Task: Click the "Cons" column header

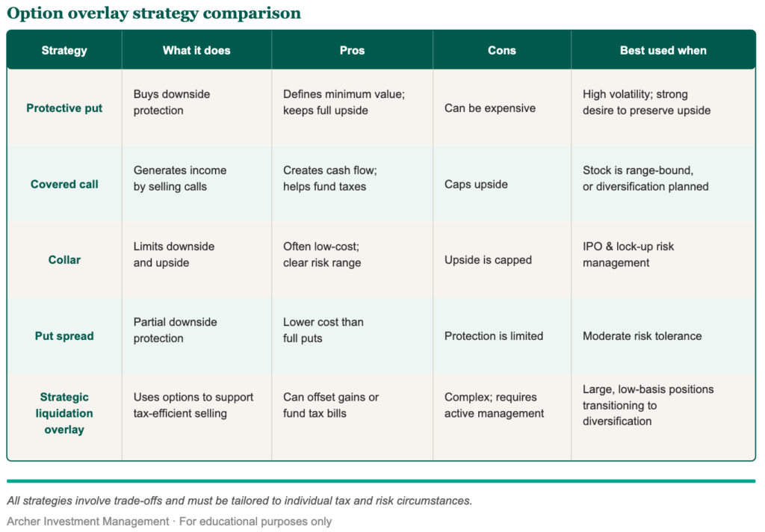Action: [502, 50]
